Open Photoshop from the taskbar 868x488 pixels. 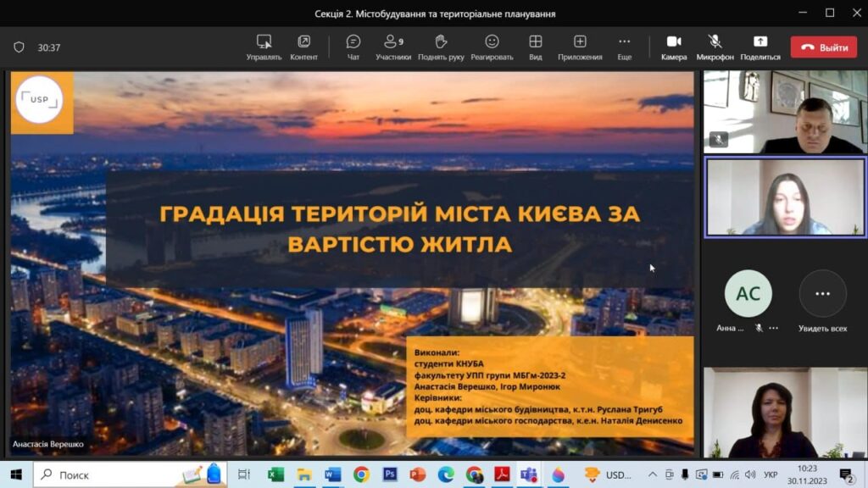(x=390, y=474)
